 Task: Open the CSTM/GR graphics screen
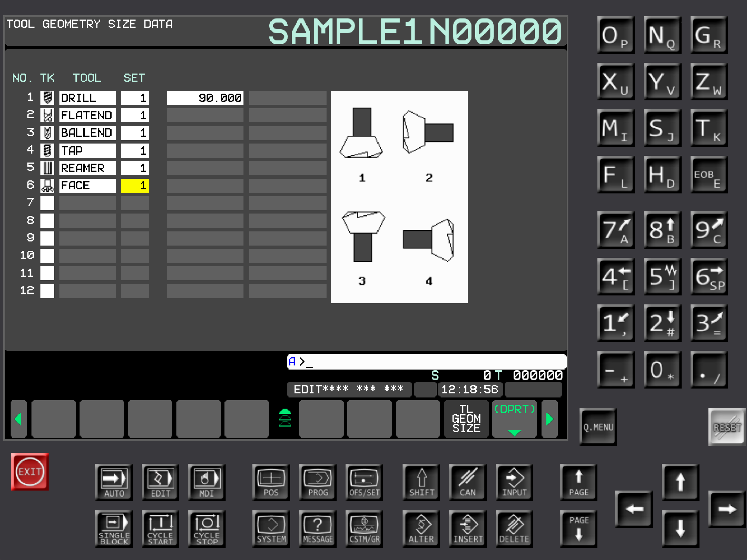tap(364, 529)
